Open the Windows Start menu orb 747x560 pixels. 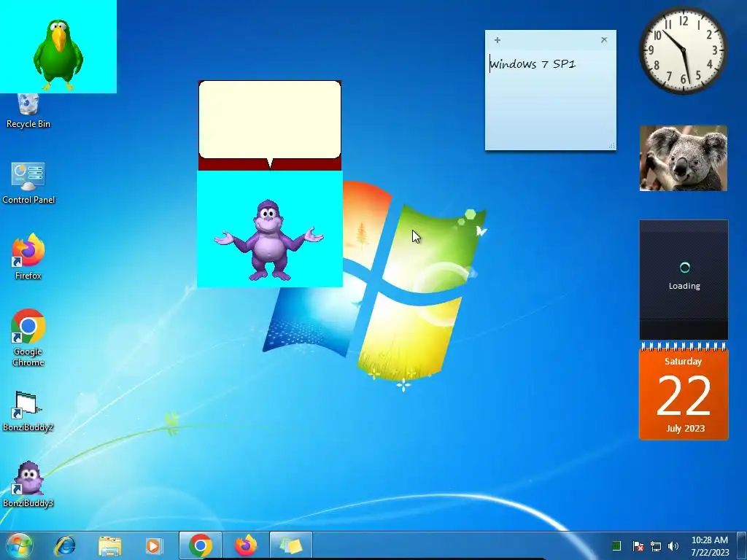tap(19, 545)
